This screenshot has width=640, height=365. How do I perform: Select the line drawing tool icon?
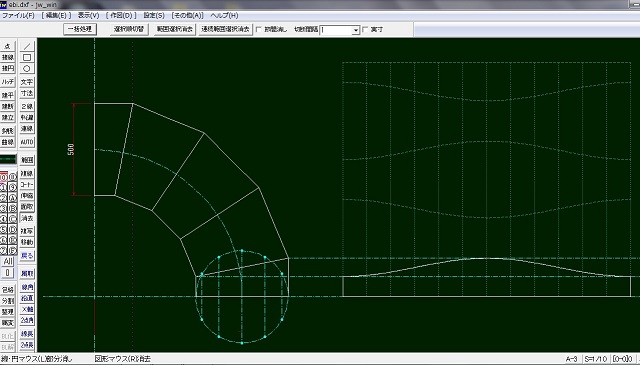click(x=27, y=47)
